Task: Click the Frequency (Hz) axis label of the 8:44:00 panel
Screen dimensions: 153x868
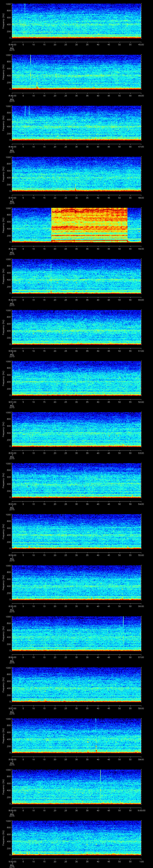Action: pos(3,21)
